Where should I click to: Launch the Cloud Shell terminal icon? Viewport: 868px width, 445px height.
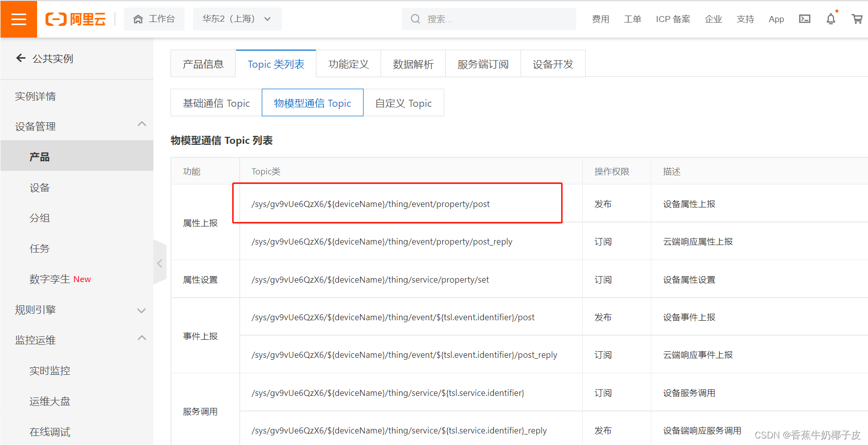[x=805, y=19]
